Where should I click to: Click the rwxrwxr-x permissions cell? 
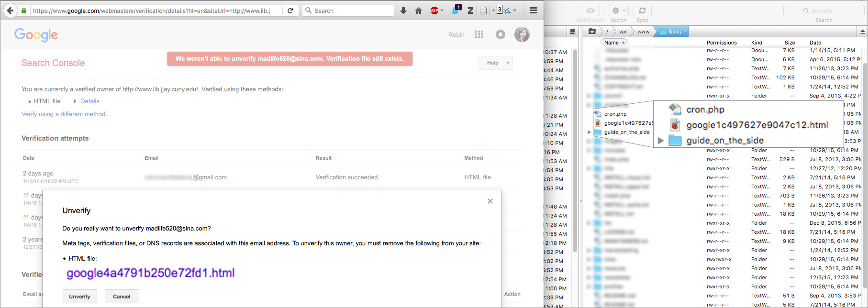(719, 259)
